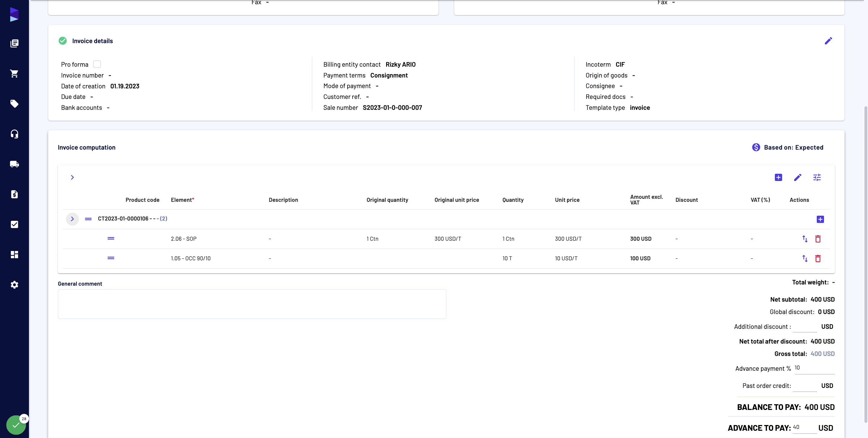This screenshot has height=438, width=868.
Task: Click the Past order credit input
Action: (x=805, y=386)
